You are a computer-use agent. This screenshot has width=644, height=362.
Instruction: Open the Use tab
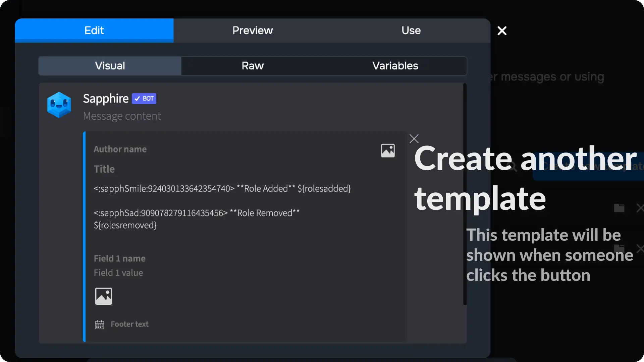411,31
